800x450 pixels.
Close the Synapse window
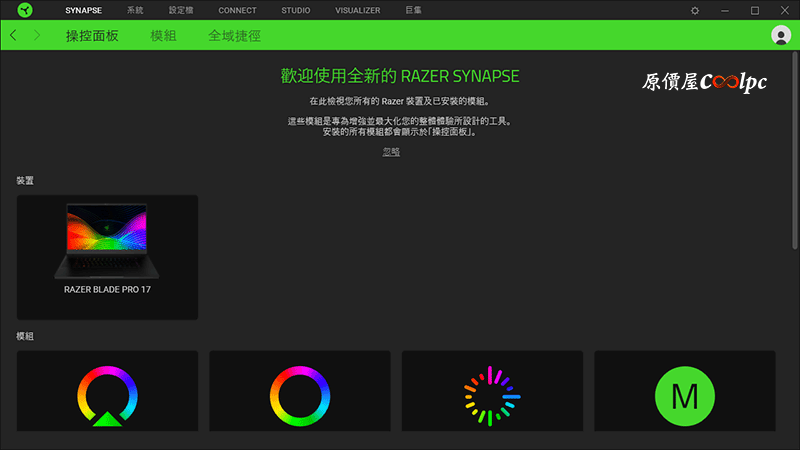[x=785, y=10]
